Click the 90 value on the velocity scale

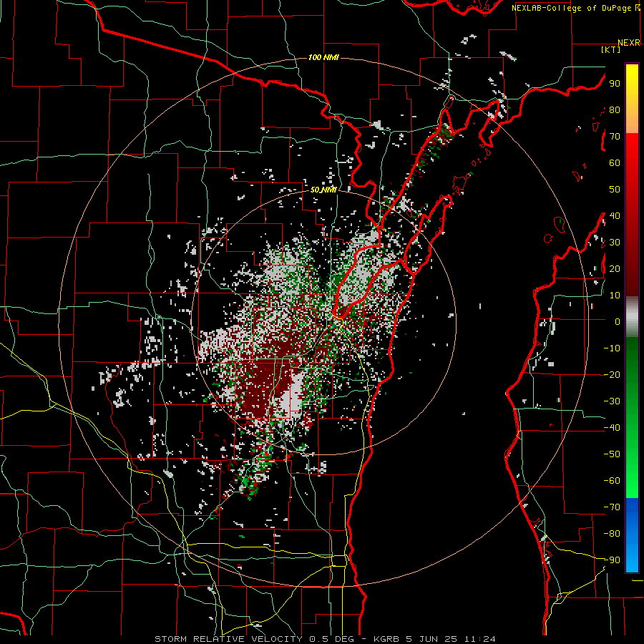pyautogui.click(x=615, y=84)
